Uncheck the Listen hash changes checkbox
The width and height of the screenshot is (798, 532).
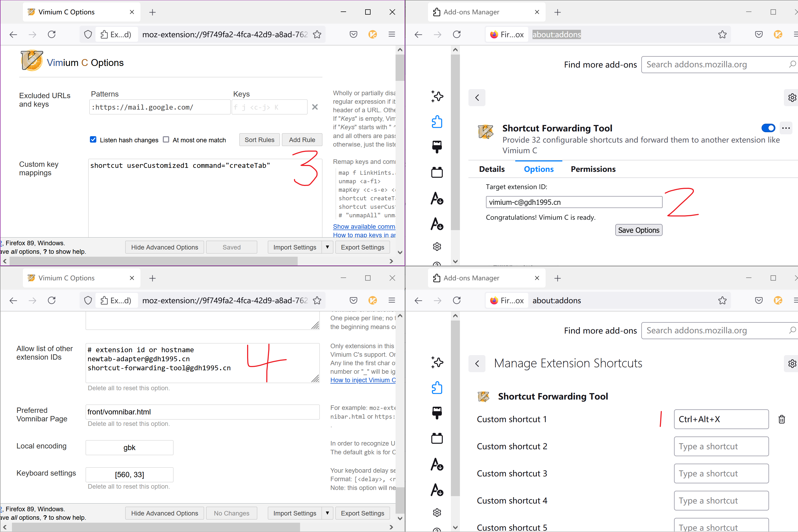(93, 139)
